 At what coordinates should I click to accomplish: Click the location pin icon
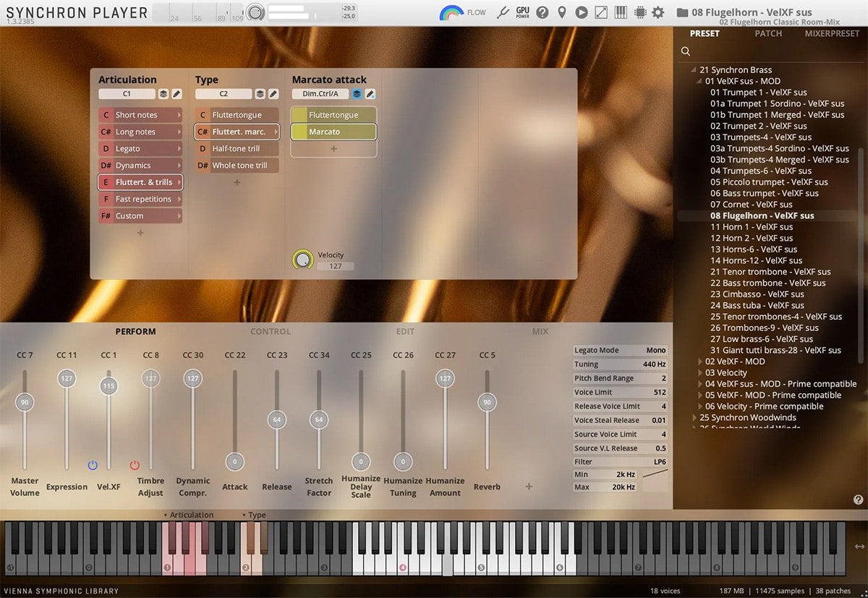(x=562, y=12)
